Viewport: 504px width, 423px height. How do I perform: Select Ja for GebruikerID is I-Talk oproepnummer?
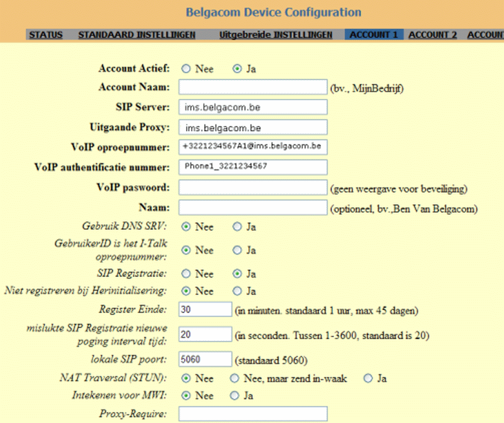pyautogui.click(x=237, y=250)
